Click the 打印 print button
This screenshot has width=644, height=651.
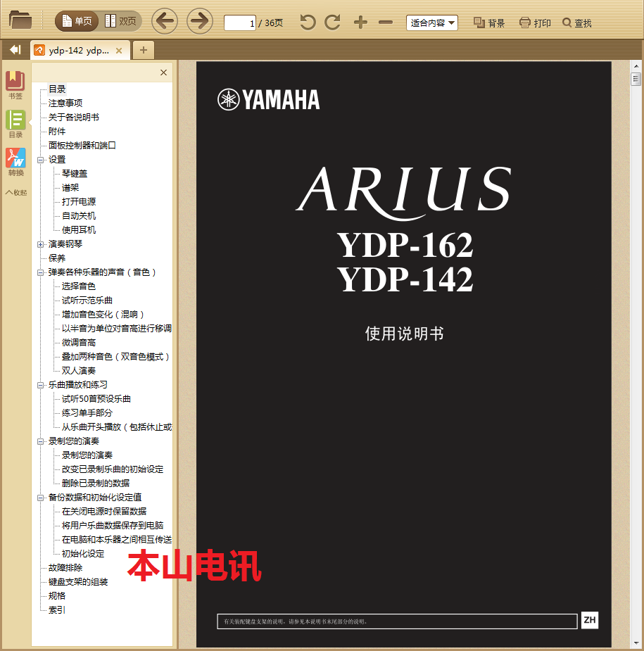pos(535,23)
